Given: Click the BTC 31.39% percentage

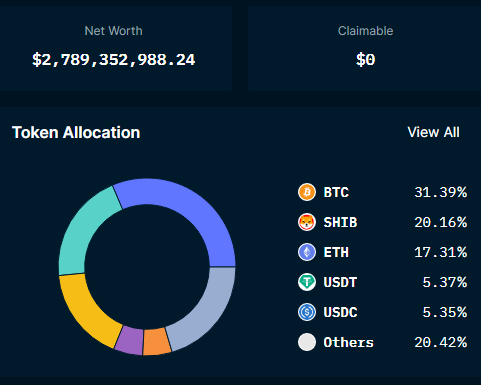Looking at the screenshot, I should click(440, 192).
